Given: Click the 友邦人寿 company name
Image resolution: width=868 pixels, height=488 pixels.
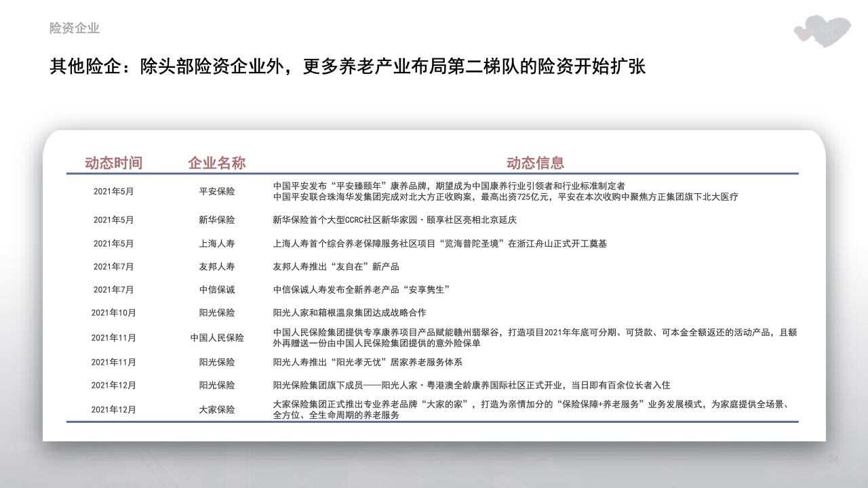Looking at the screenshot, I should click(217, 266).
